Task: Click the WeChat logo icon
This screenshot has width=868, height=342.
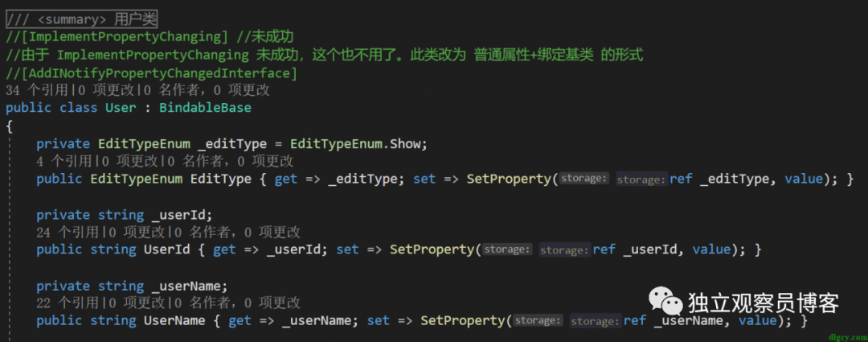Action: click(x=665, y=301)
